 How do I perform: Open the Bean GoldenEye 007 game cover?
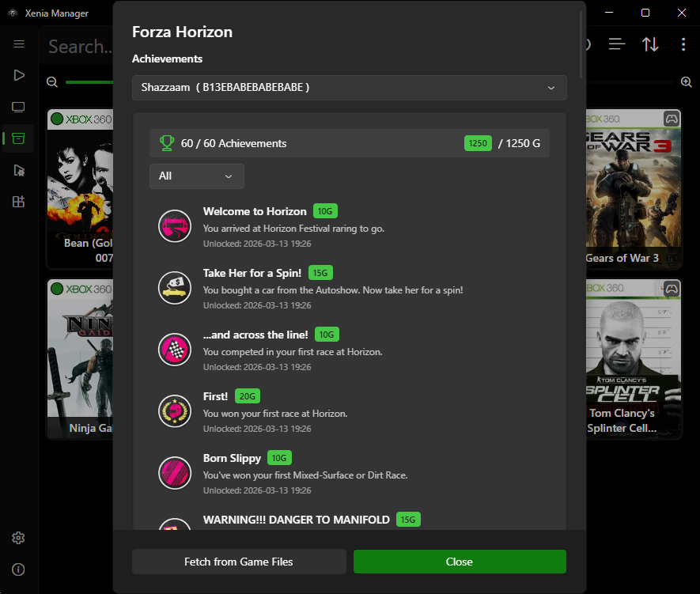81,189
